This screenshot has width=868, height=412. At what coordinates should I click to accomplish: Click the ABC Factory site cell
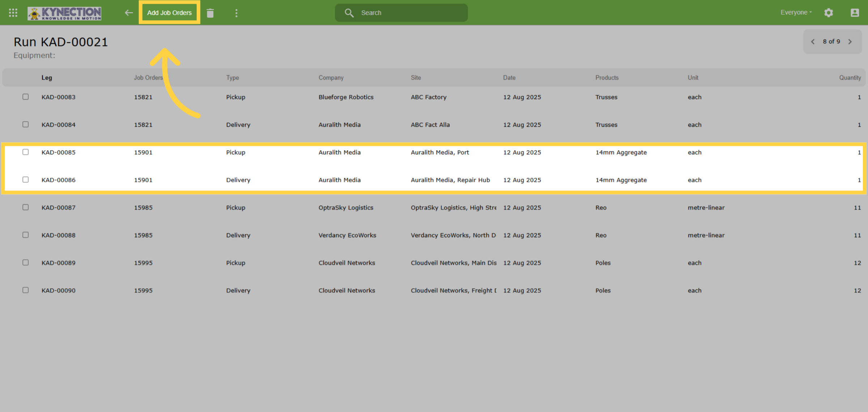click(429, 97)
